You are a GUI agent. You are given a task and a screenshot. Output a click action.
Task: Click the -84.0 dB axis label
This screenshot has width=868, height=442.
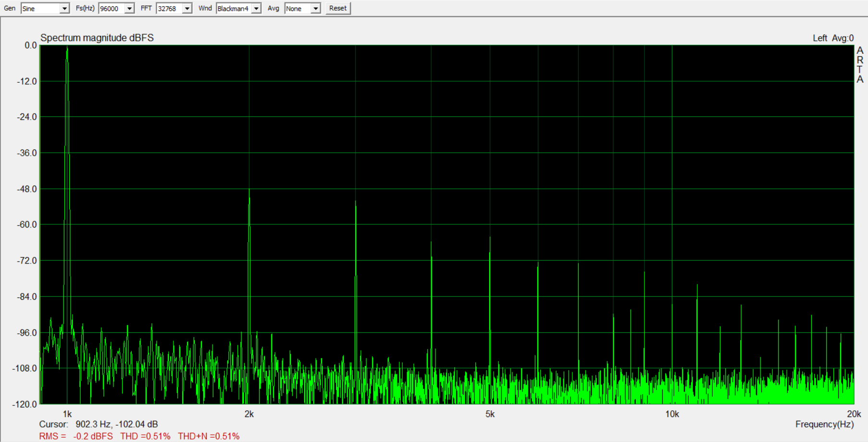27,297
